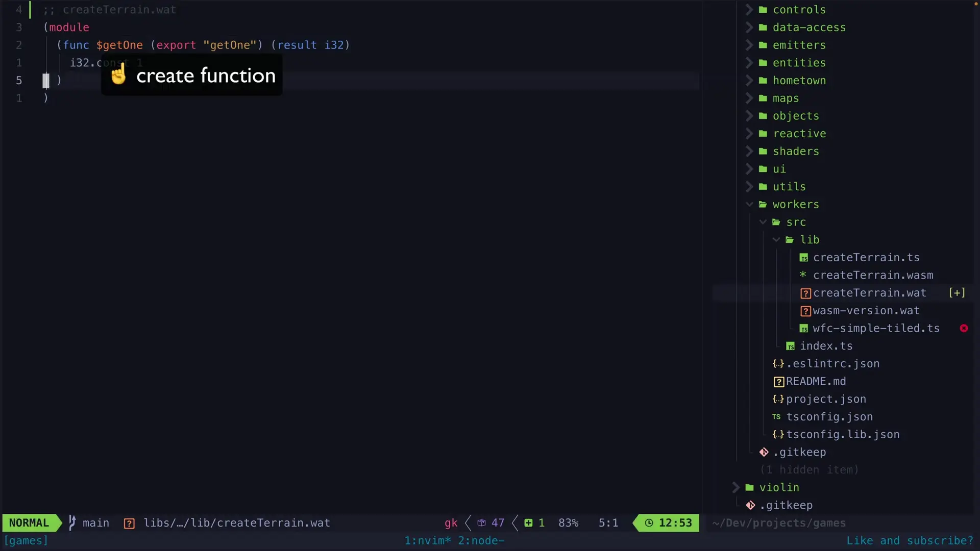Click the utils folder icon

(x=763, y=187)
